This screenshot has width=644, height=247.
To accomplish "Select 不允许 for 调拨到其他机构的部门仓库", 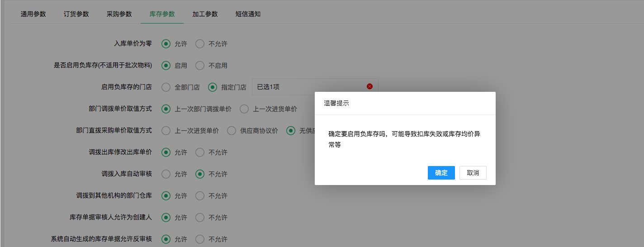I will tap(200, 196).
